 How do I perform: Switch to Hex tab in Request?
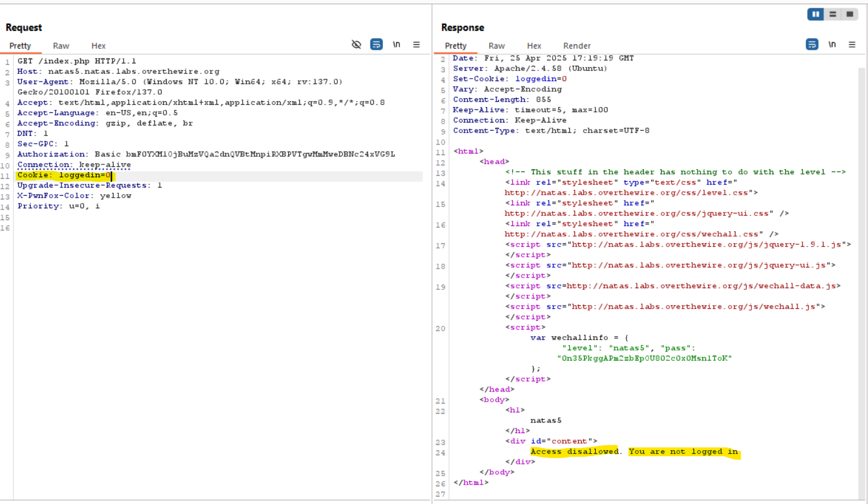coord(98,46)
